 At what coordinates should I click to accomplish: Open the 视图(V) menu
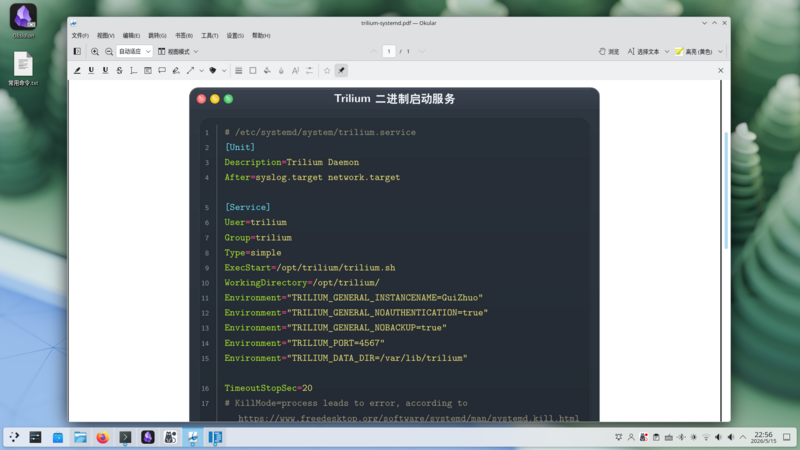pos(106,36)
